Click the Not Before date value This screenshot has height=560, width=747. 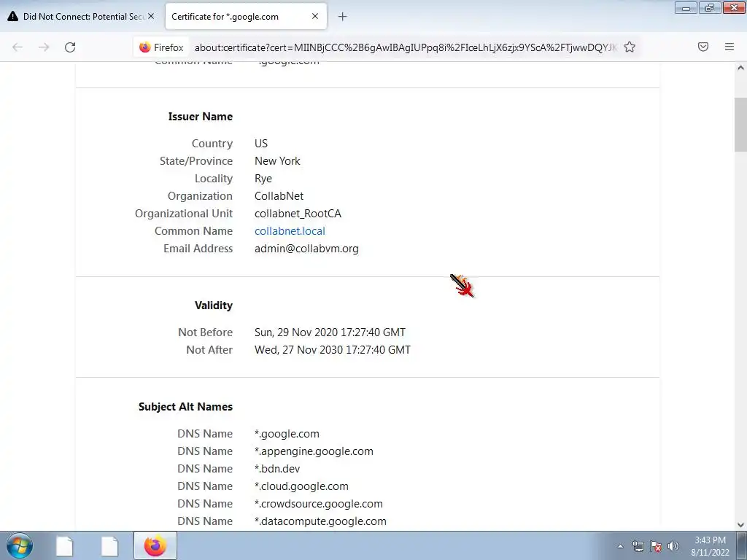pyautogui.click(x=330, y=332)
